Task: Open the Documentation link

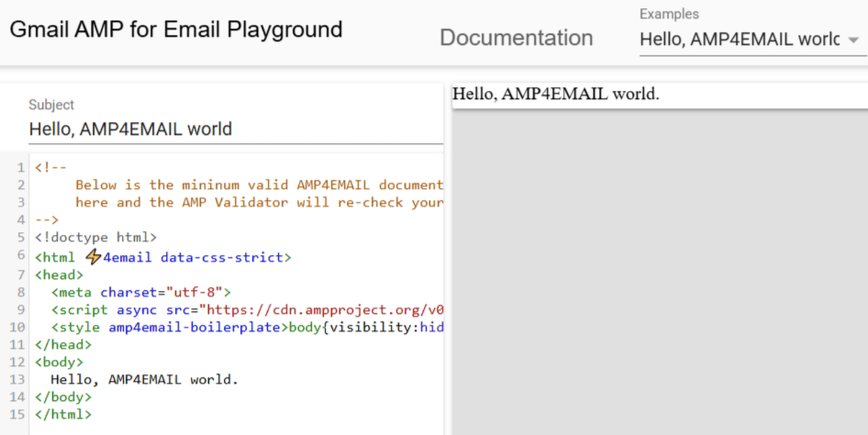Action: pos(516,38)
